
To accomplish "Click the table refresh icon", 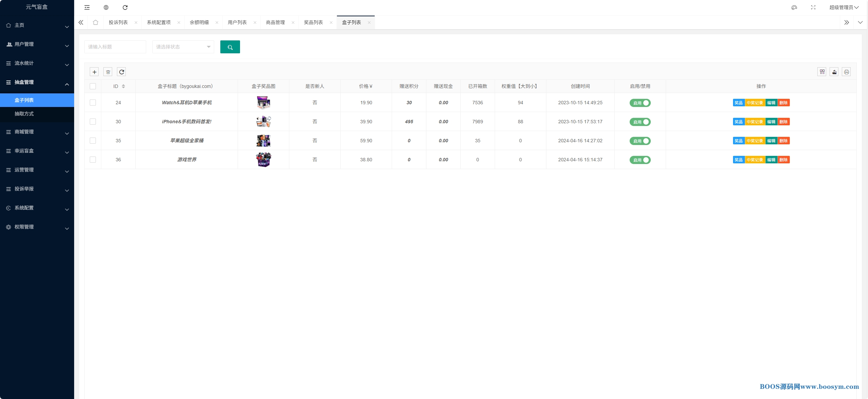I will coord(122,72).
